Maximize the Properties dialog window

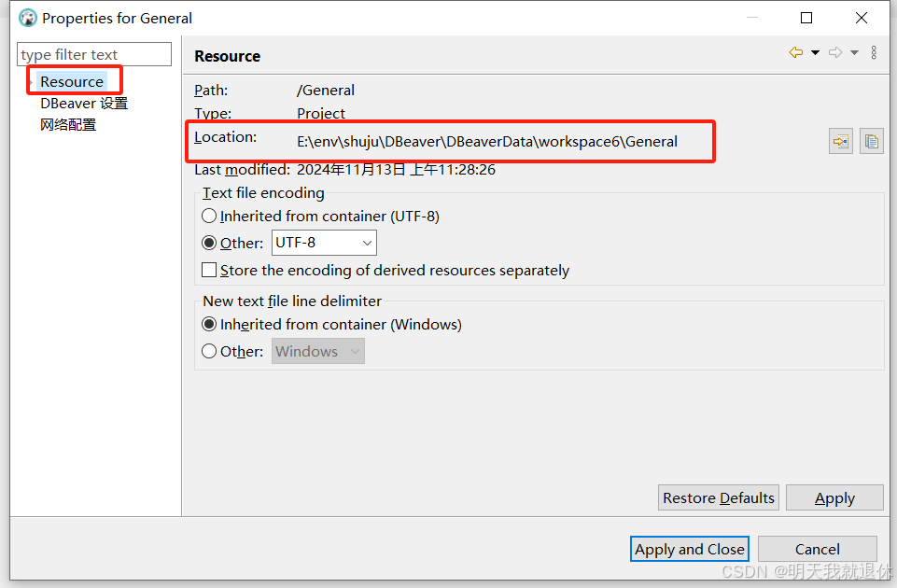(x=806, y=19)
